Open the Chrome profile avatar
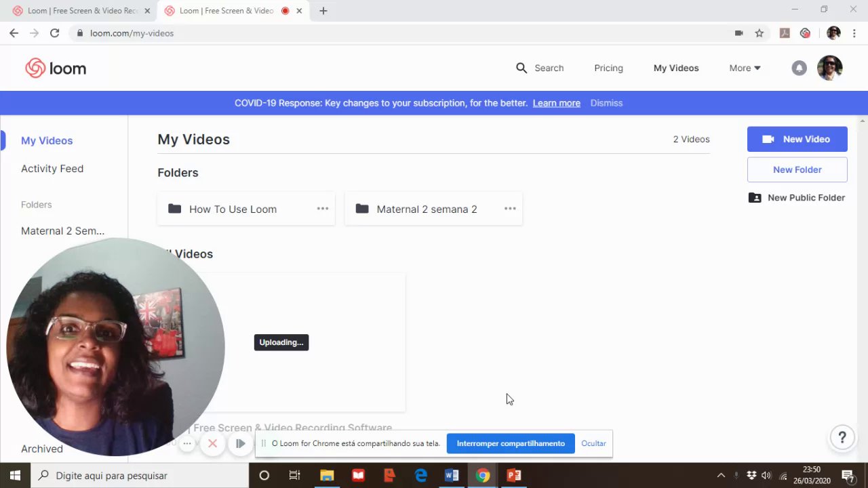868x488 pixels. point(833,33)
